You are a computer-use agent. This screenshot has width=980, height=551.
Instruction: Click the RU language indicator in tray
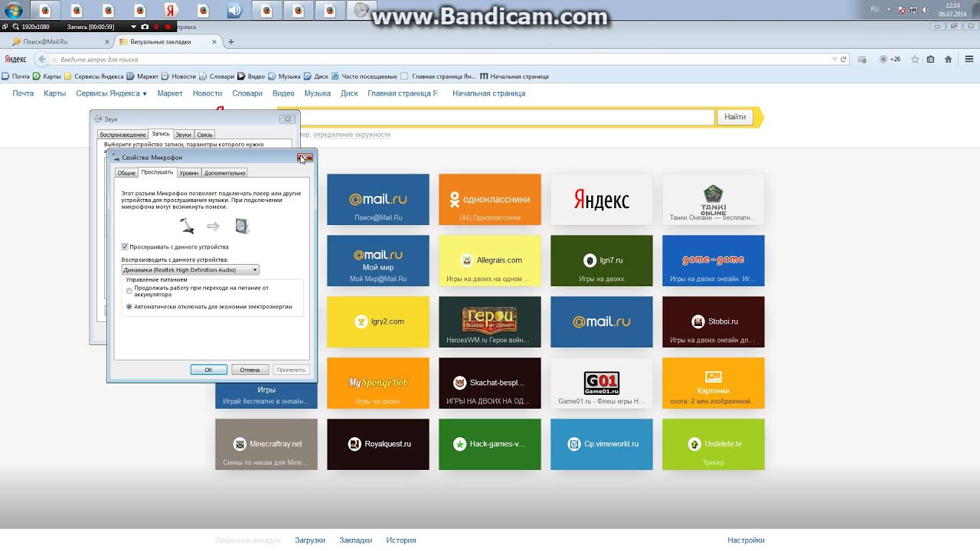(875, 9)
